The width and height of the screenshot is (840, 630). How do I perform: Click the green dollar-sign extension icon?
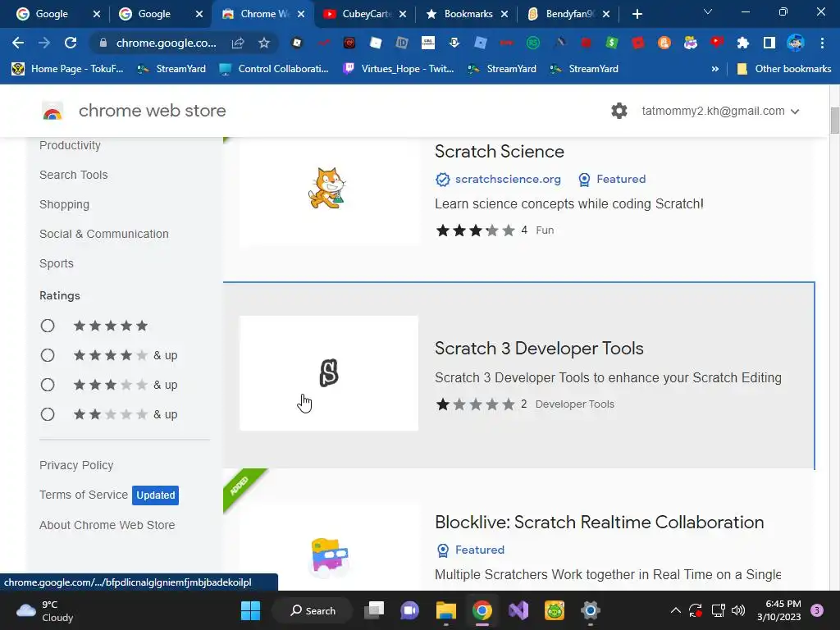(x=612, y=43)
